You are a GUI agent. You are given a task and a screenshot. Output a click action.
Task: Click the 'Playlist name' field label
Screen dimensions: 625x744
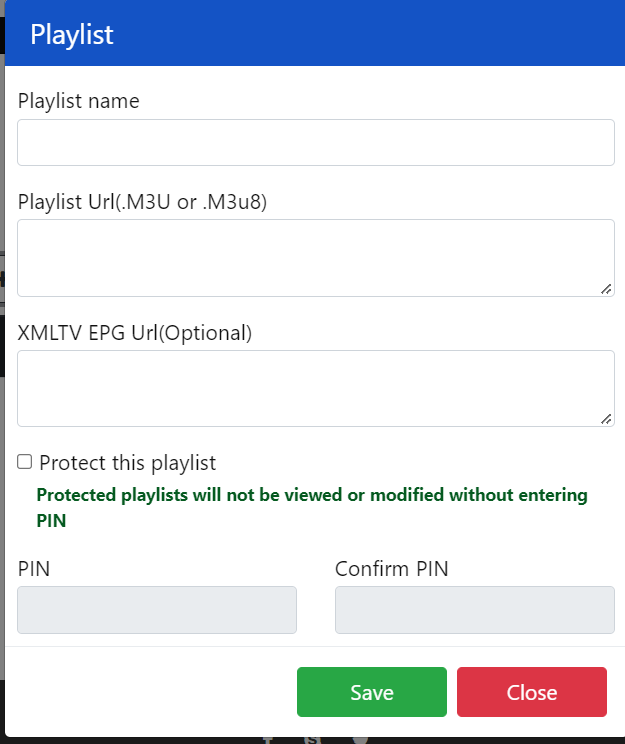click(x=79, y=101)
